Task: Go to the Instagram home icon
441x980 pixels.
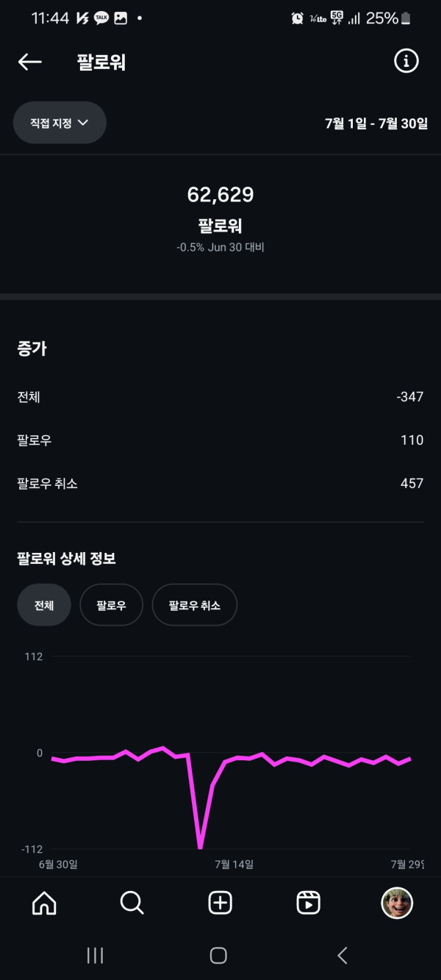Action: [44, 902]
